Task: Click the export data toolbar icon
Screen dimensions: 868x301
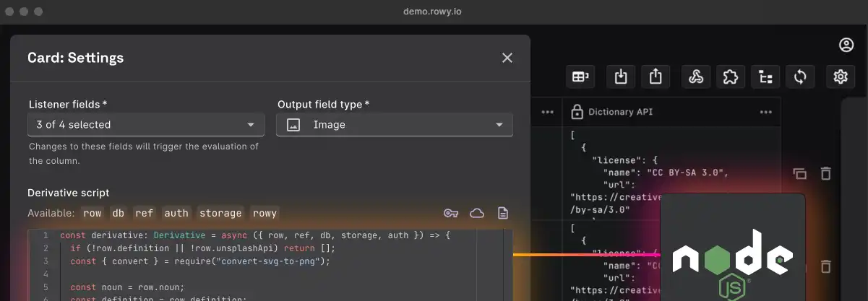Action: [x=656, y=76]
